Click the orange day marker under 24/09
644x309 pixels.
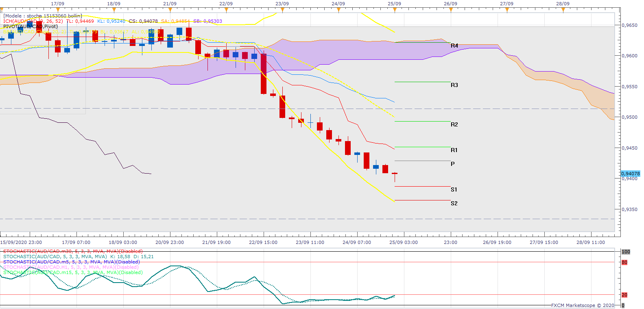(338, 10)
